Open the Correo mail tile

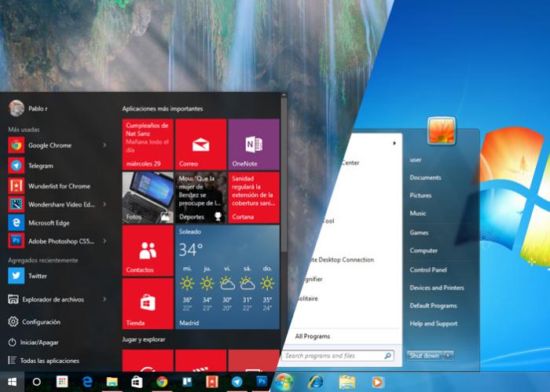(x=200, y=145)
